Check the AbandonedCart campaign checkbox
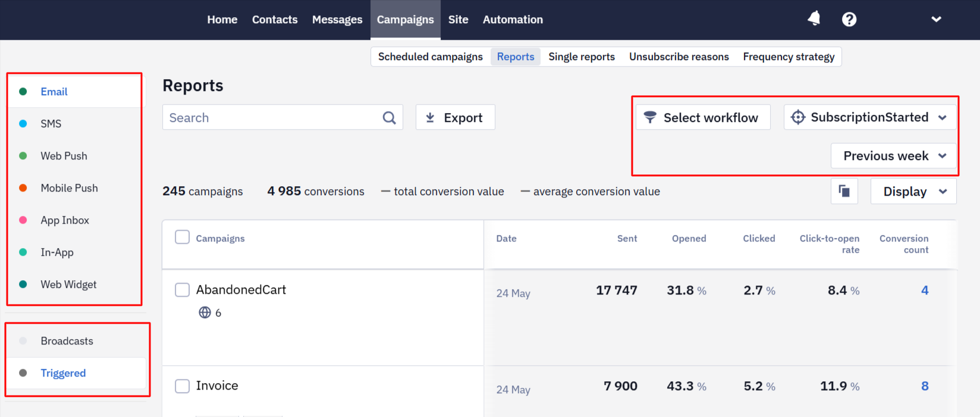980x417 pixels. (182, 290)
